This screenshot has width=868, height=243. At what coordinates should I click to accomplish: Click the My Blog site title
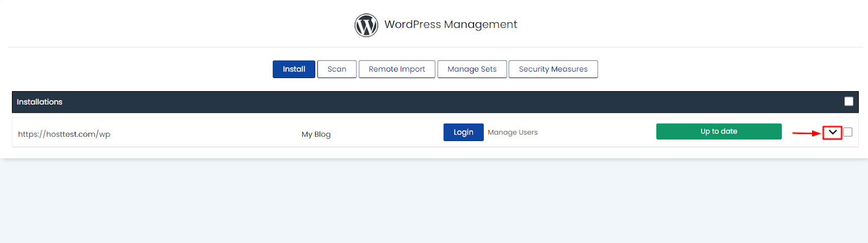pos(316,134)
